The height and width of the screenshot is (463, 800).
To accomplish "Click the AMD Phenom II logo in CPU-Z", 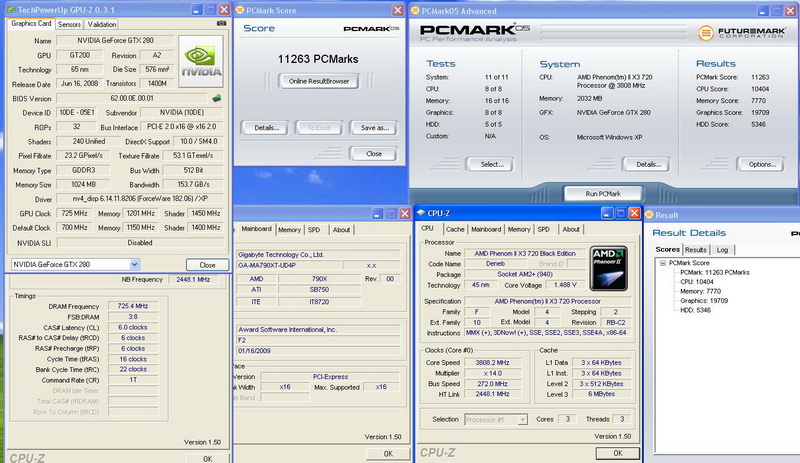I will coord(609,269).
